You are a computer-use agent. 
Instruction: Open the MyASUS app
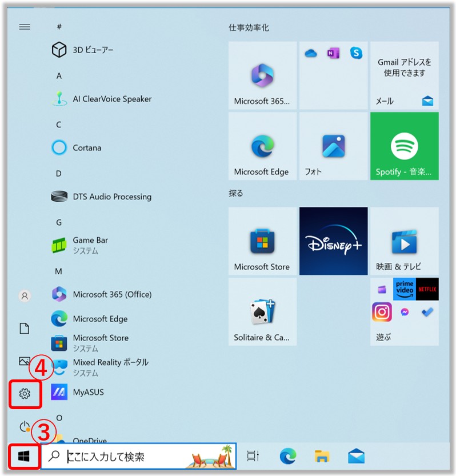point(78,392)
